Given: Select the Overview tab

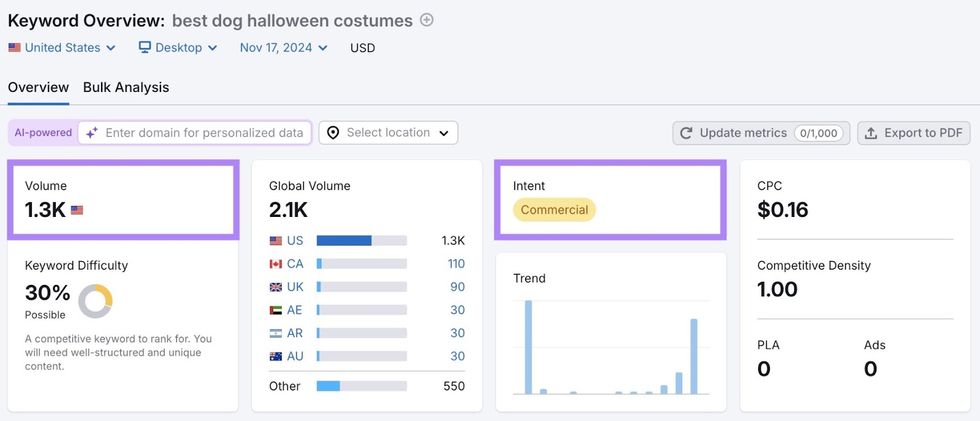Looking at the screenshot, I should tap(39, 88).
